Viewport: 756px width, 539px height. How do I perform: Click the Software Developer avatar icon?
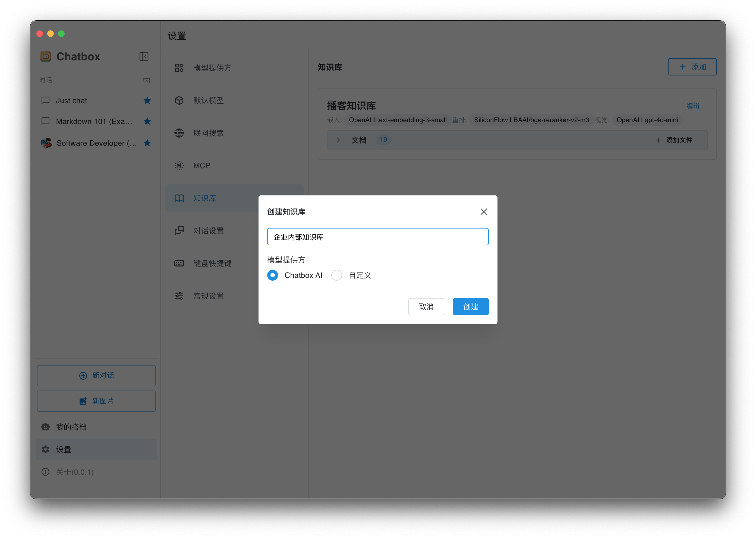[x=46, y=143]
